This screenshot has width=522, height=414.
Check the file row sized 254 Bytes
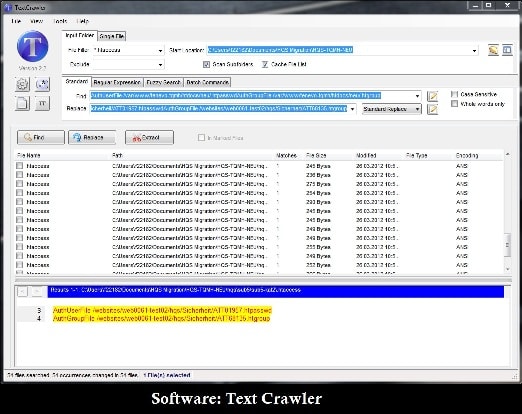coord(19,193)
